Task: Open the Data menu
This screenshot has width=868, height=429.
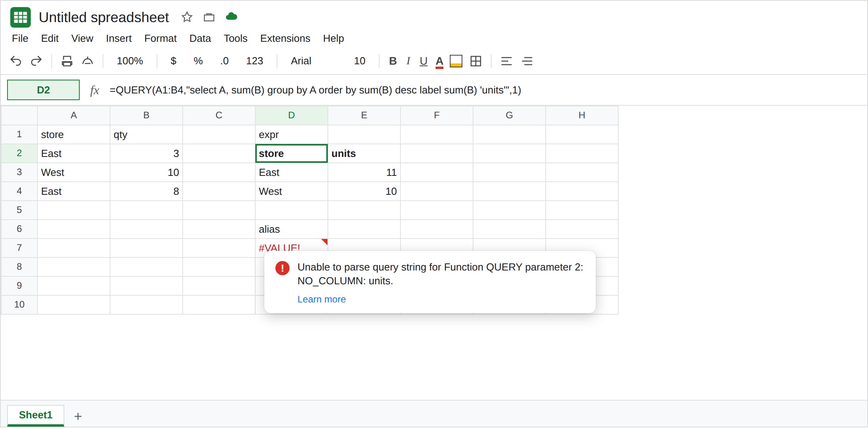Action: point(200,38)
